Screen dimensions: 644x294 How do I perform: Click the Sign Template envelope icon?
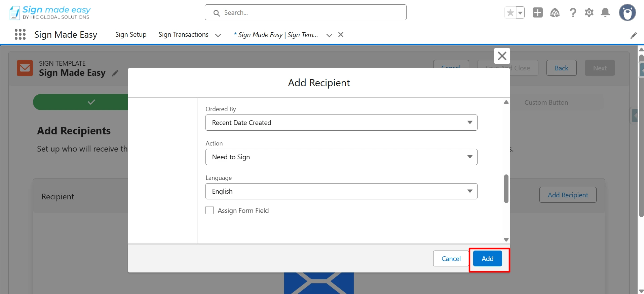[x=25, y=68]
